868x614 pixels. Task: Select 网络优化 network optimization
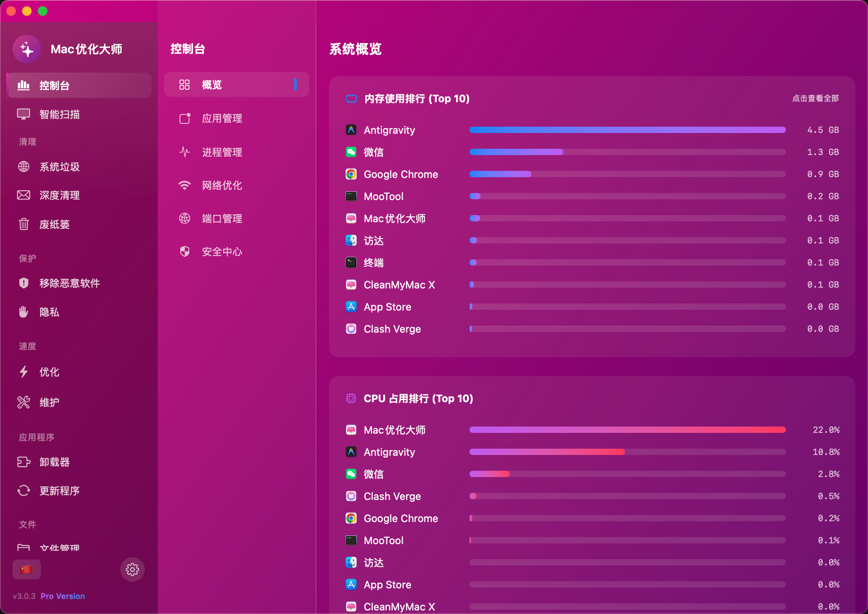point(222,185)
